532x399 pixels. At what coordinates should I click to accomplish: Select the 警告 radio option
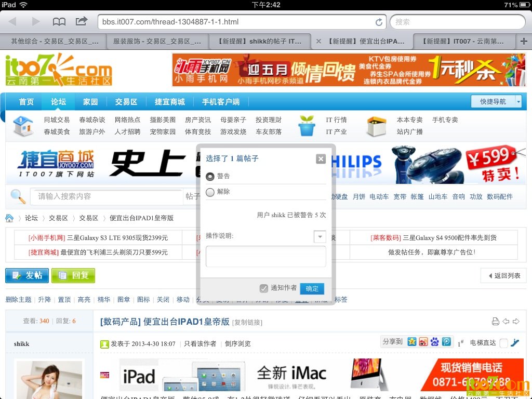pyautogui.click(x=210, y=177)
